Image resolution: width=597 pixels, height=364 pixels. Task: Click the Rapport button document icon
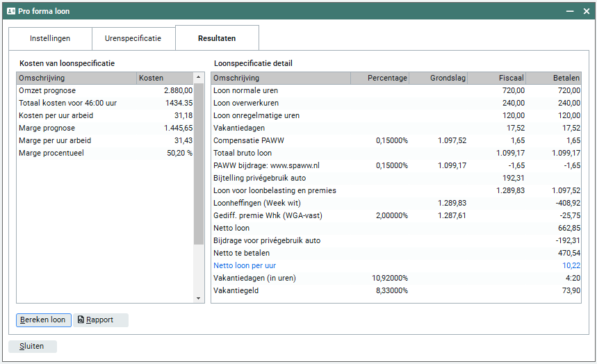(81, 320)
